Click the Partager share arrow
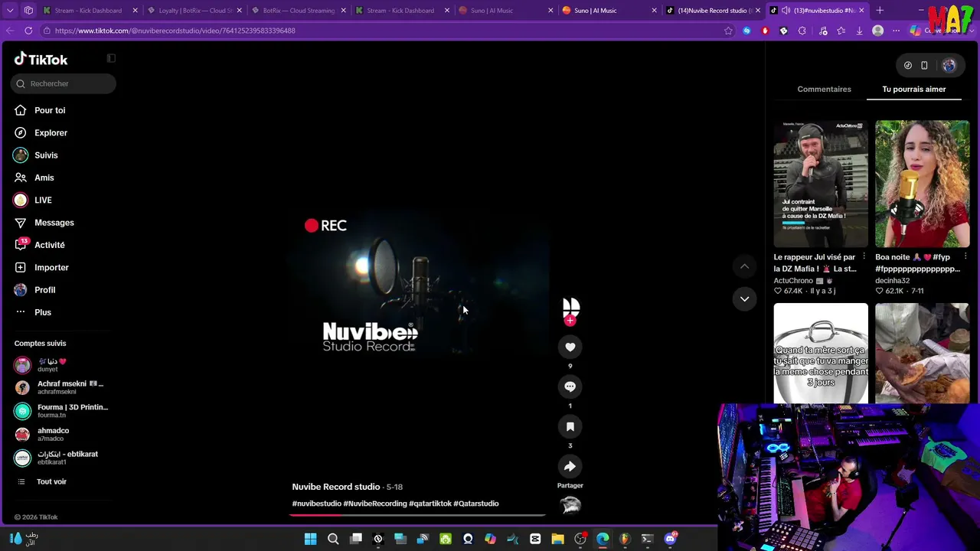The image size is (980, 551). 570,466
